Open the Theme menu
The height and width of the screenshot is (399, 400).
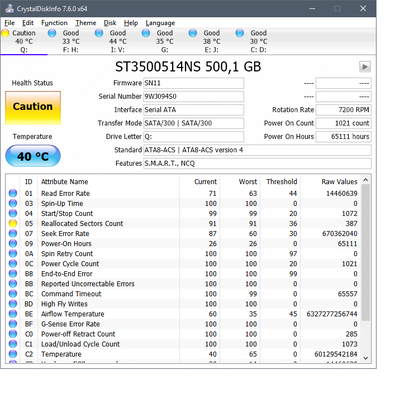pyautogui.click(x=86, y=23)
